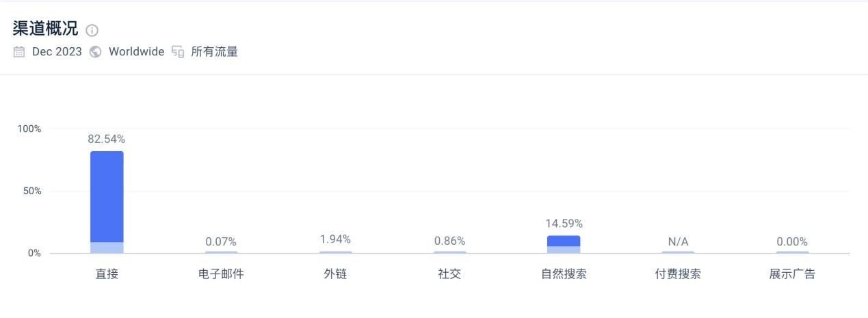This screenshot has width=868, height=318.
Task: Select the tall 直接 bar in chart
Action: [x=107, y=198]
